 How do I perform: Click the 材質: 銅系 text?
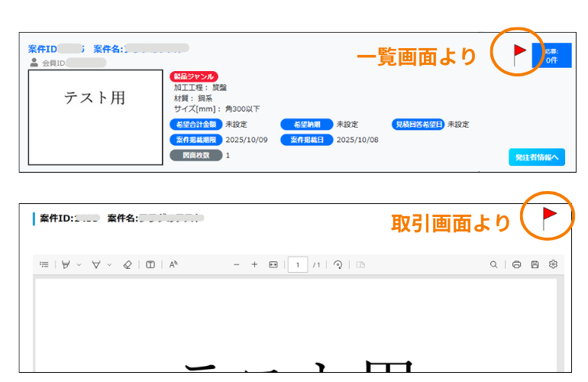pyautogui.click(x=193, y=99)
